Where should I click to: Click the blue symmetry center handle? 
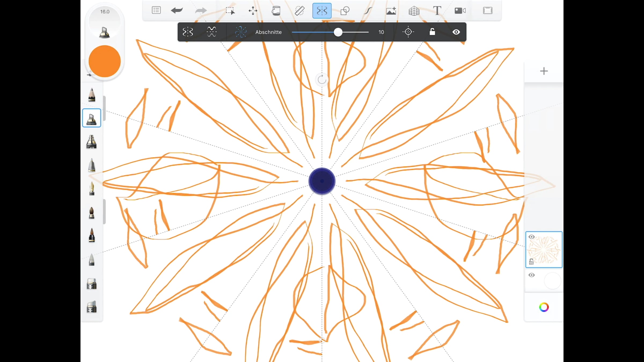pyautogui.click(x=322, y=181)
